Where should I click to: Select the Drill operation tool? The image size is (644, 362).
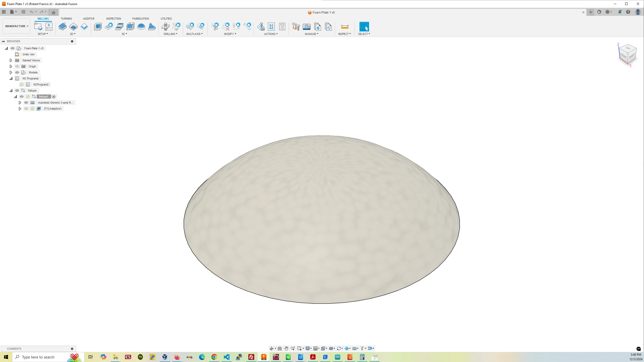pyautogui.click(x=165, y=26)
